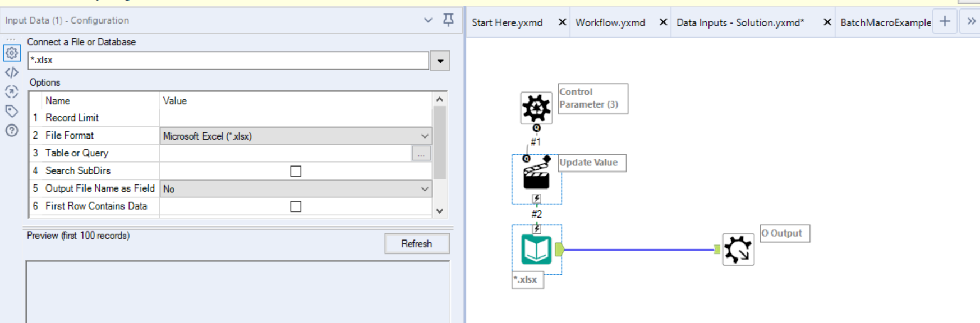Viewport: 980px width, 323px height.
Task: Open the Annotation tag sidebar icon
Action: coord(12,111)
